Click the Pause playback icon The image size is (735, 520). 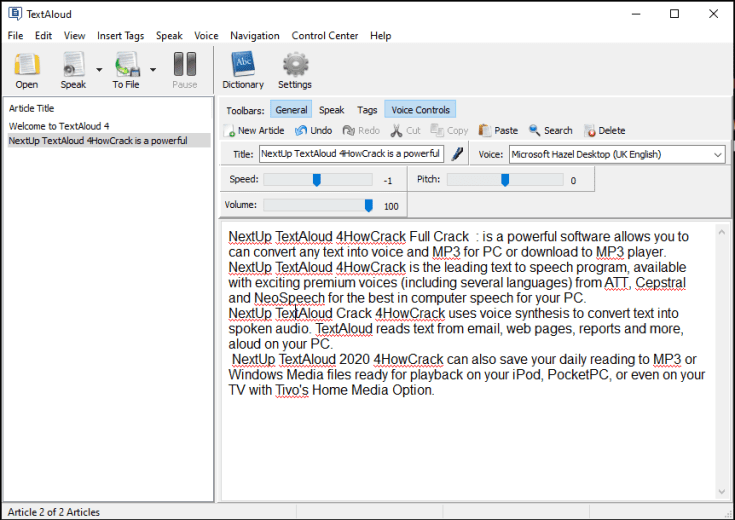(185, 64)
